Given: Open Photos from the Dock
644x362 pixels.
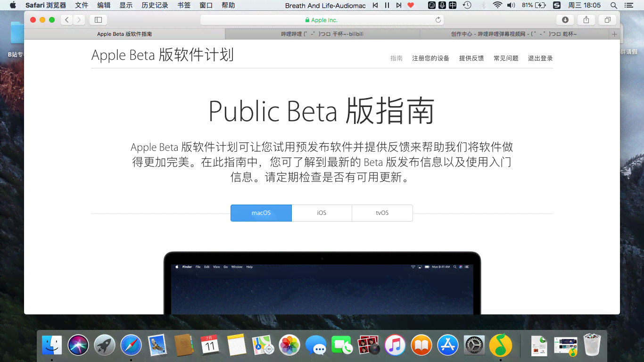Looking at the screenshot, I should tap(289, 346).
